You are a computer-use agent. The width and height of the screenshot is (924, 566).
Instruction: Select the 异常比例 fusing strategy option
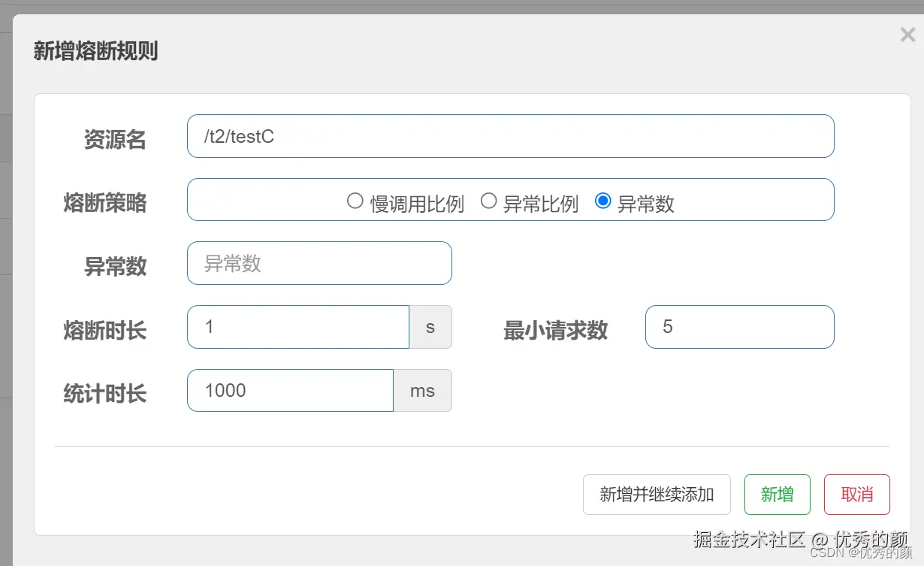[489, 201]
